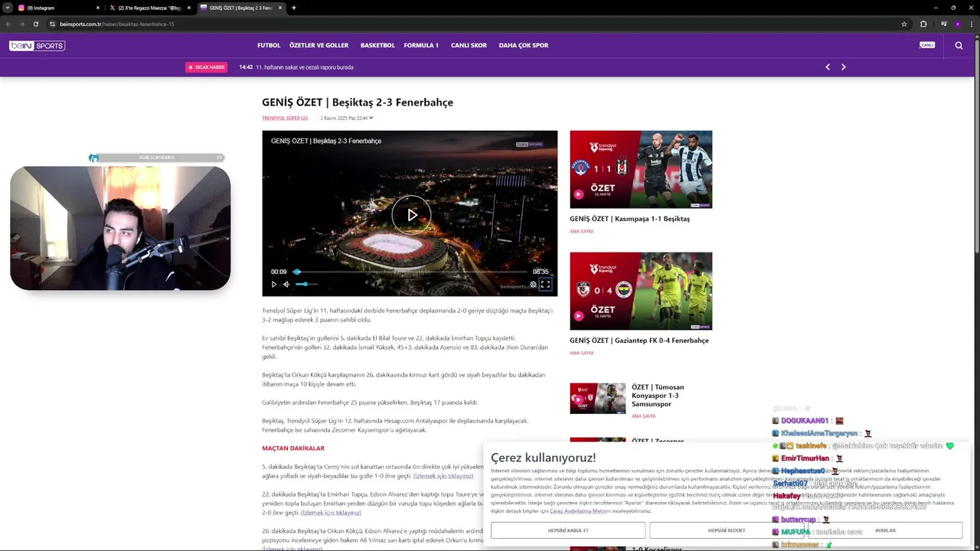Open the FUTBOL menu
980x551 pixels.
(x=269, y=46)
